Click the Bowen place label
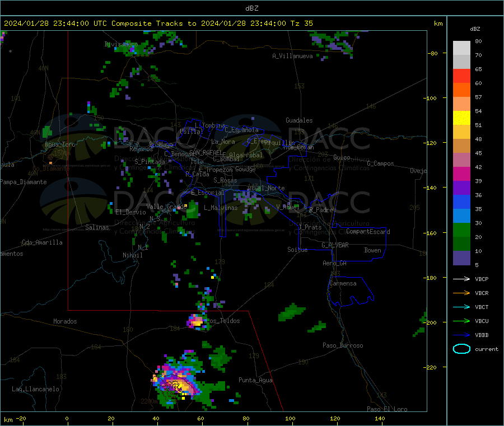 coord(372,250)
